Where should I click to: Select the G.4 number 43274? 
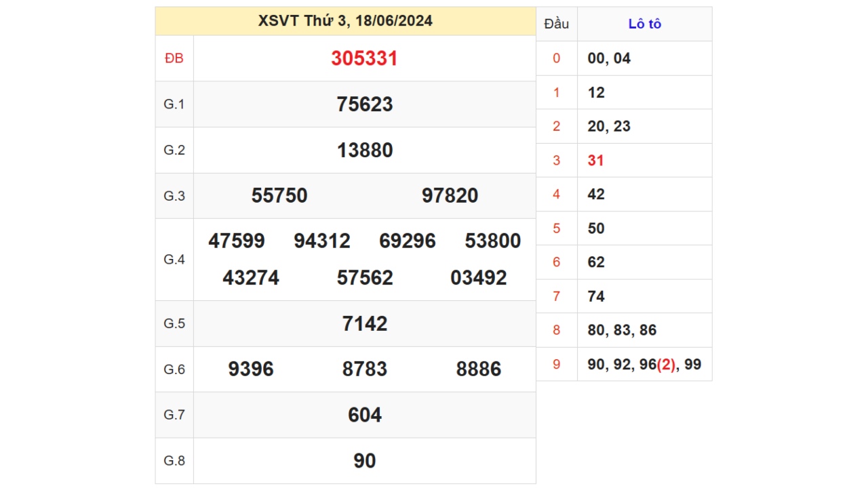point(251,278)
